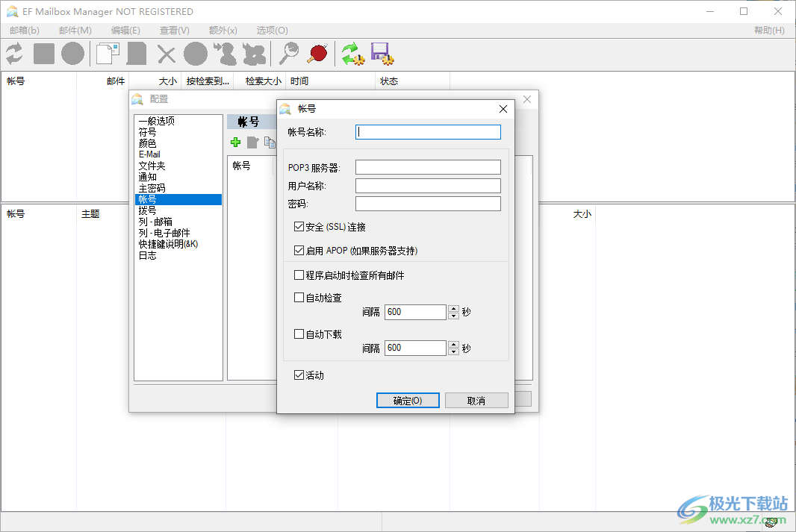796x532 pixels.
Task: Click the 帐号名称 input field
Action: tap(428, 132)
